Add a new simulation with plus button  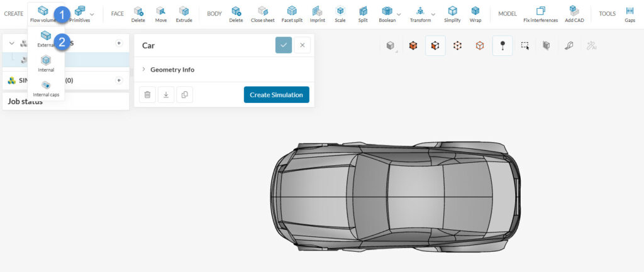point(119,80)
